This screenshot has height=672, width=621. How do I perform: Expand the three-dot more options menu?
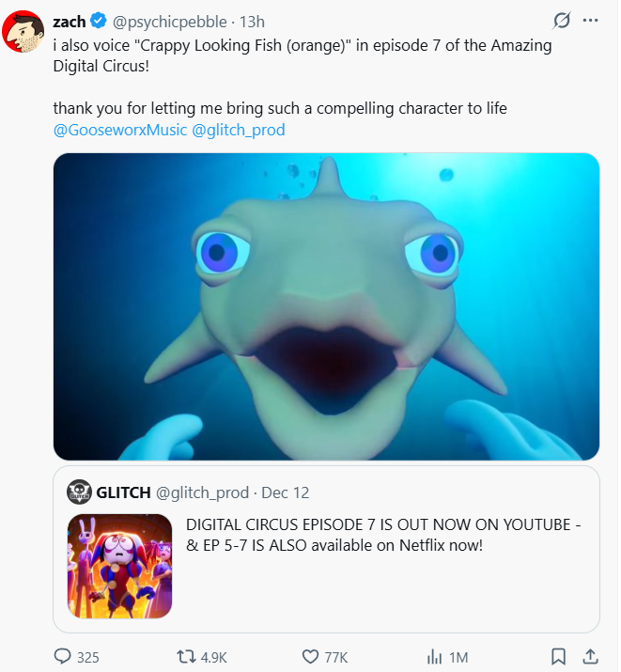pos(590,21)
